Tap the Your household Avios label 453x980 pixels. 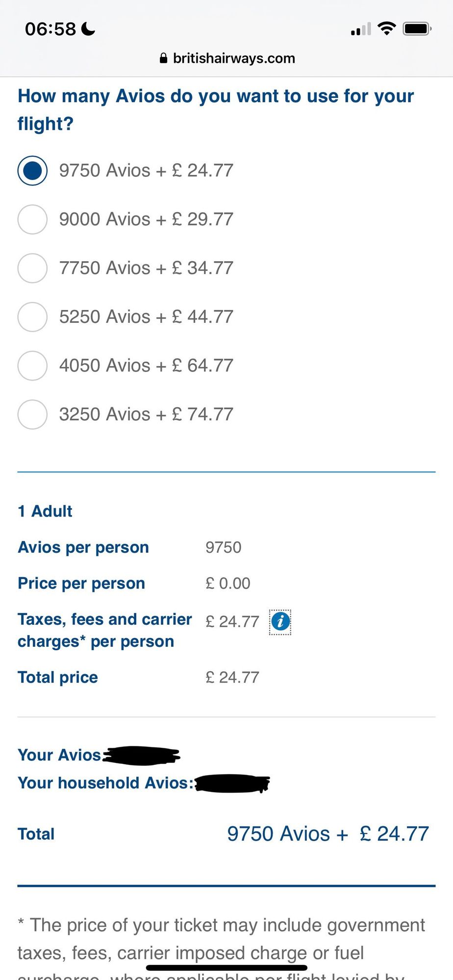106,783
